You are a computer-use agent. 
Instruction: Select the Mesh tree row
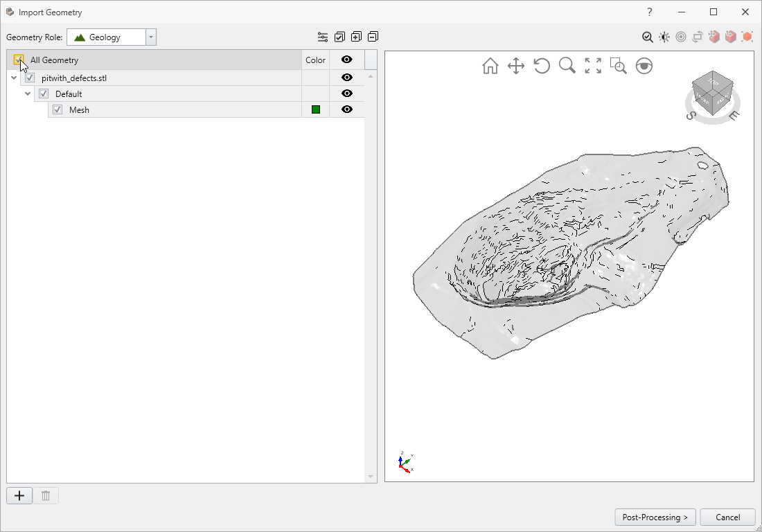click(206, 110)
